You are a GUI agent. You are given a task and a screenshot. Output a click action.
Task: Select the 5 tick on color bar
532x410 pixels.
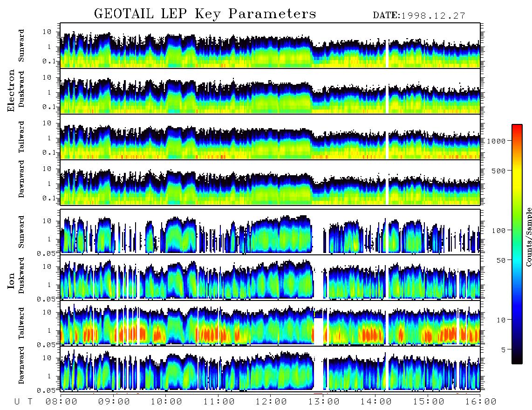503,349
